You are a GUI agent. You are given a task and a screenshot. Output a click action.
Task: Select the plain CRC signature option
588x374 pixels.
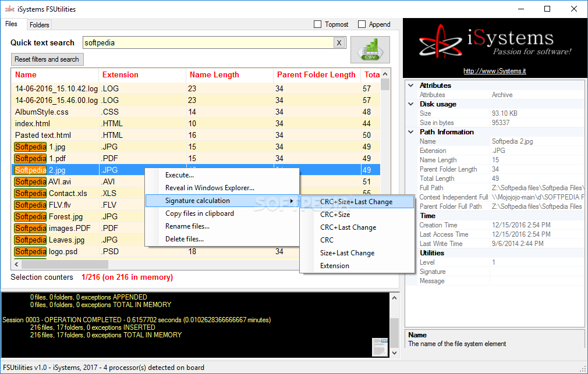point(357,240)
